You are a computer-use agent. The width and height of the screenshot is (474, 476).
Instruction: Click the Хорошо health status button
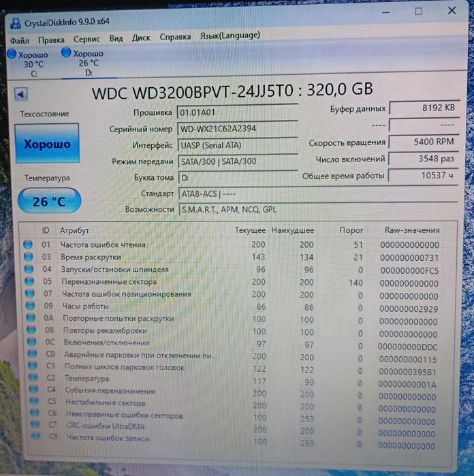point(47,143)
